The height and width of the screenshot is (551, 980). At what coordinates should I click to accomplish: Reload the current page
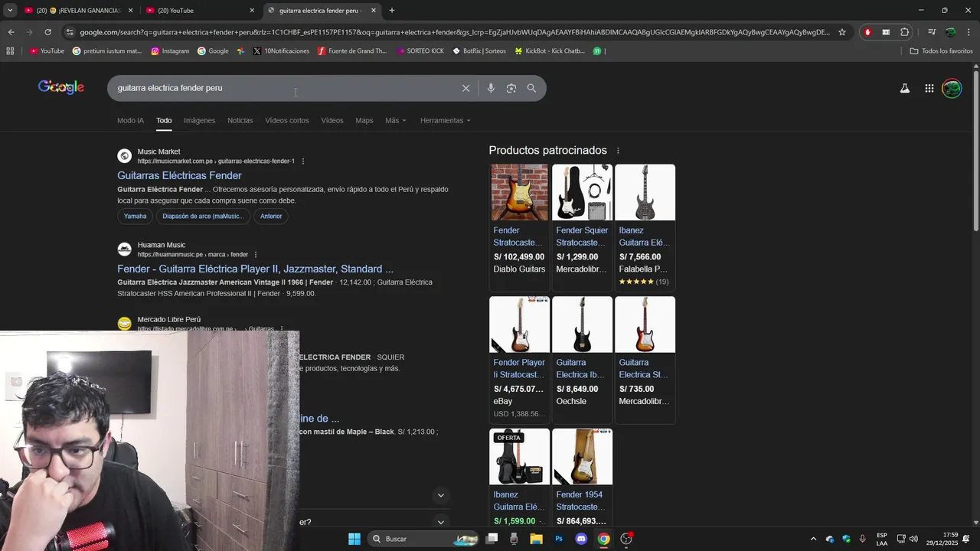(47, 32)
